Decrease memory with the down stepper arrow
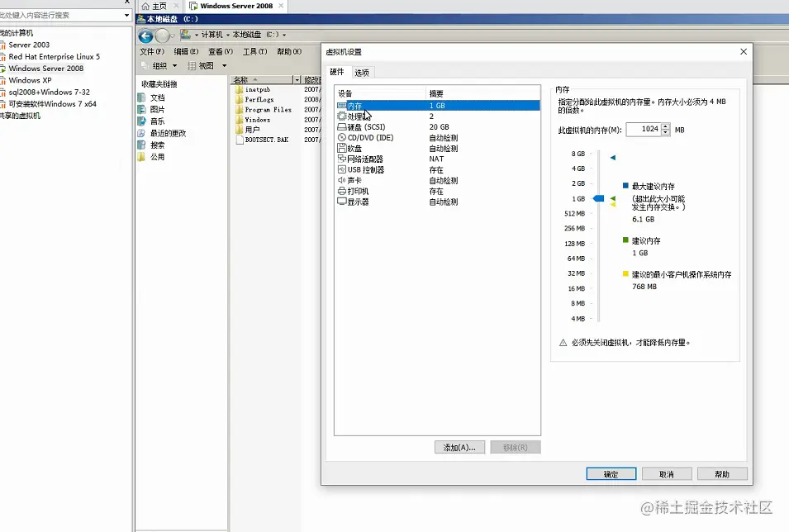 click(x=666, y=133)
